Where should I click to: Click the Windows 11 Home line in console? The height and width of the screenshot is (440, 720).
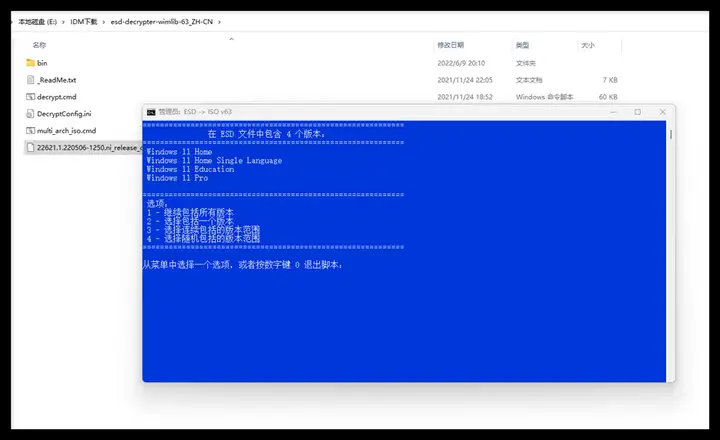coord(179,152)
